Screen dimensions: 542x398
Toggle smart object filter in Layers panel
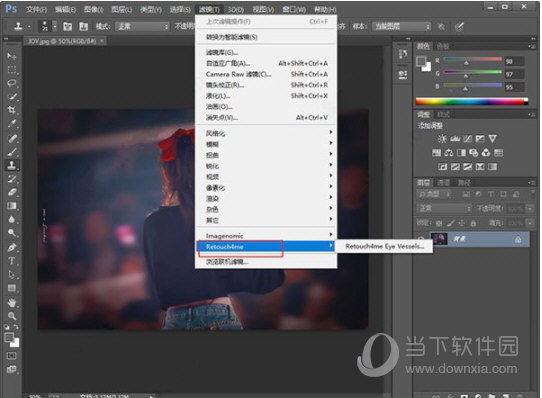[516, 194]
